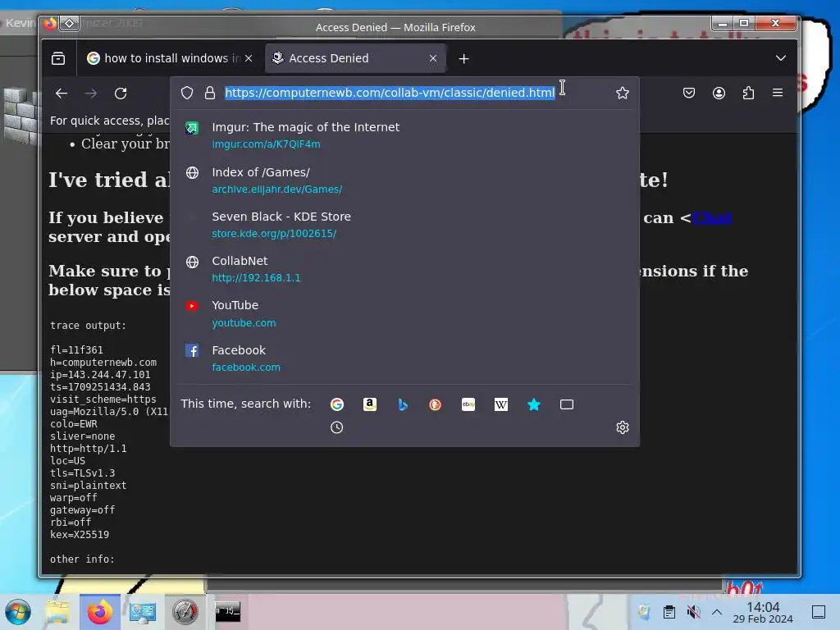This screenshot has height=630, width=840.
Task: Expand hidden system tray icons arrow
Action: (x=717, y=612)
